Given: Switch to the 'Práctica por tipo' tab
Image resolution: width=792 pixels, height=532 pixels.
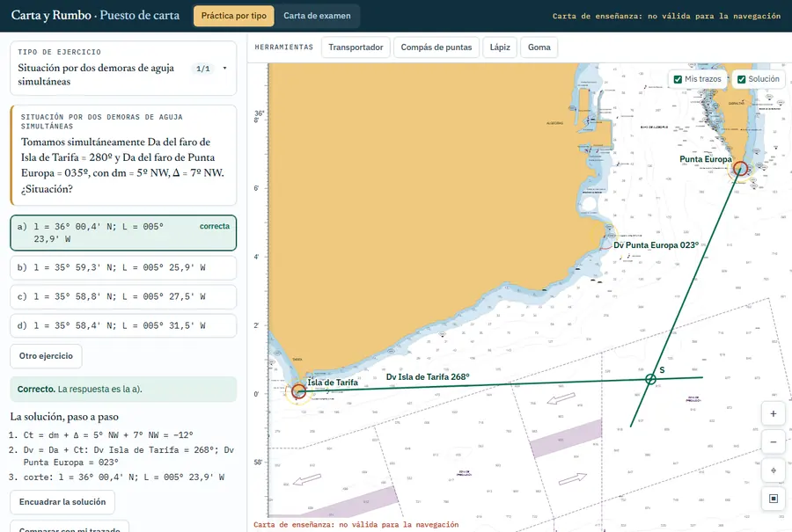Looking at the screenshot, I should [234, 16].
